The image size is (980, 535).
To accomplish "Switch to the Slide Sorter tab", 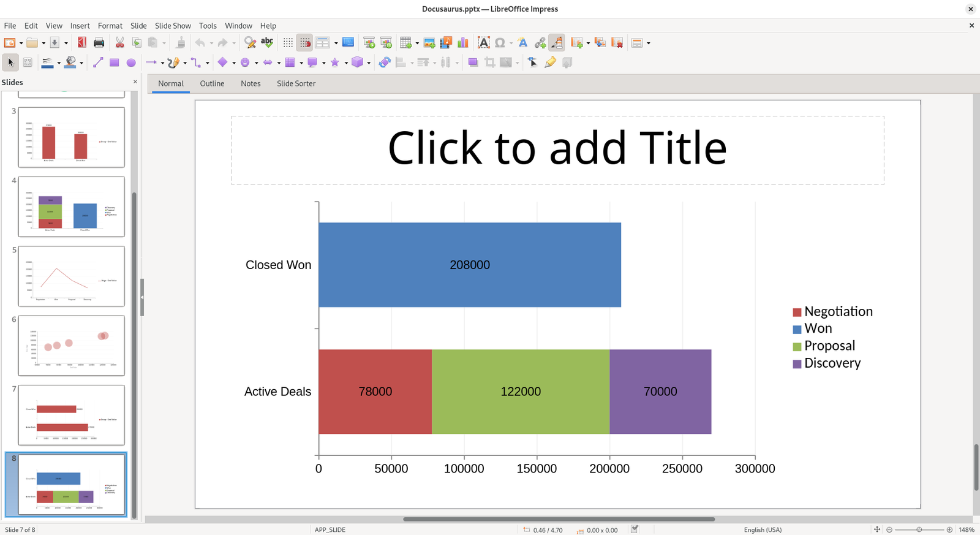I will 296,83.
